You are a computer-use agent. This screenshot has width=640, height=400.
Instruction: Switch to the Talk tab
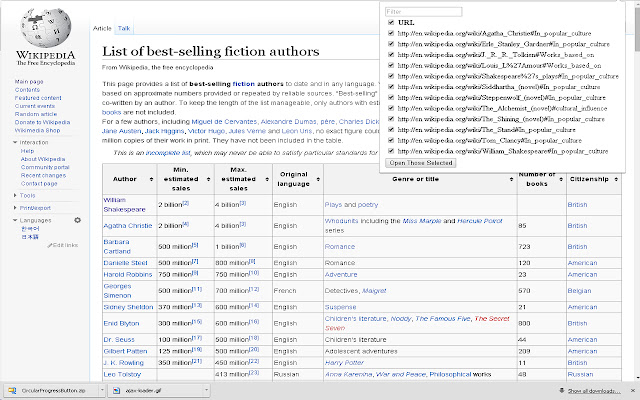click(124, 30)
